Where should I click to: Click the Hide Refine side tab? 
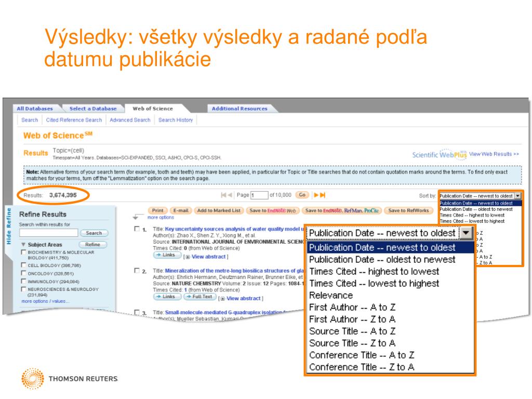coord(9,226)
